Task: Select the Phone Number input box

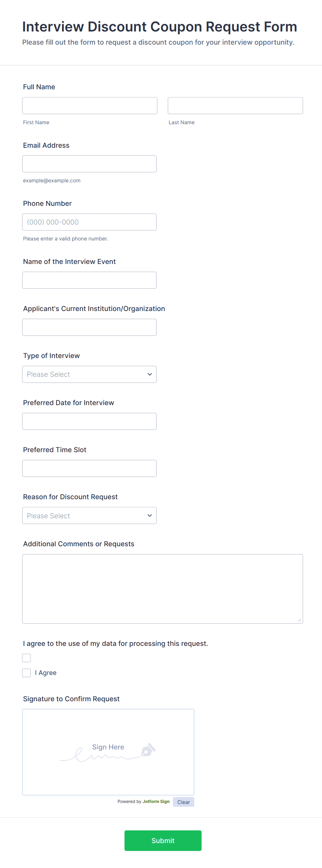Action: click(89, 222)
